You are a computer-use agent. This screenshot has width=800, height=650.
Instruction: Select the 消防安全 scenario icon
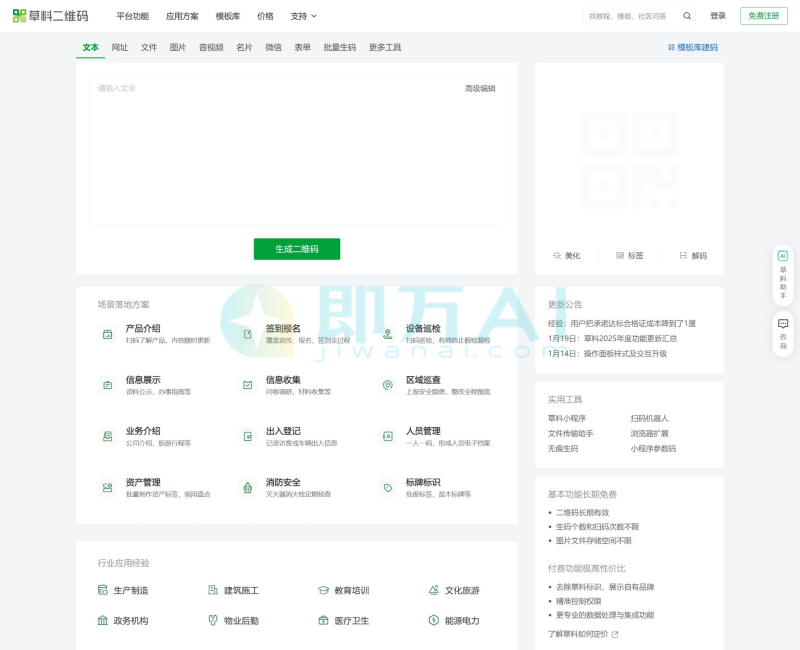coord(247,488)
